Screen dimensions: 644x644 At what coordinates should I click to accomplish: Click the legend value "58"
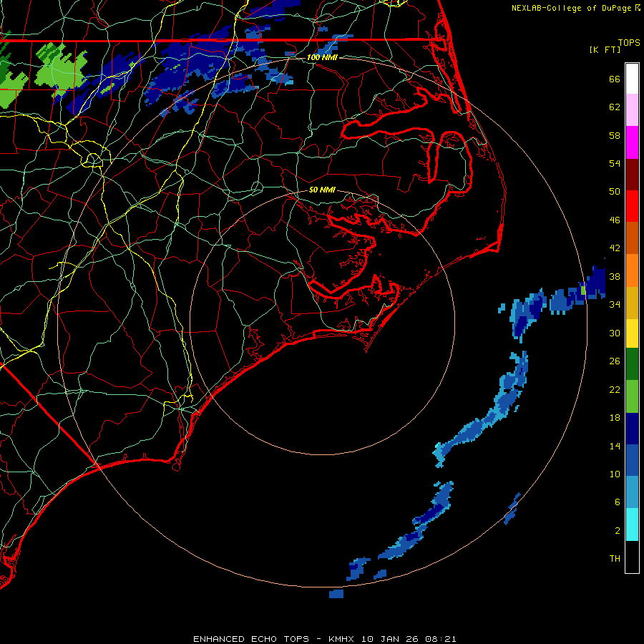click(615, 135)
